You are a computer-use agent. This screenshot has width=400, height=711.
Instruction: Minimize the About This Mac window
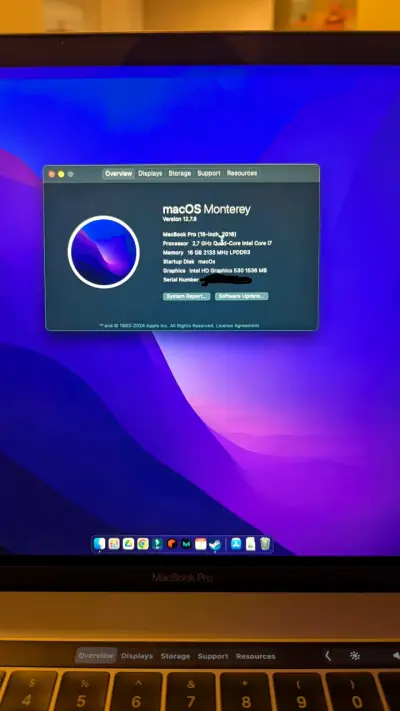click(61, 174)
